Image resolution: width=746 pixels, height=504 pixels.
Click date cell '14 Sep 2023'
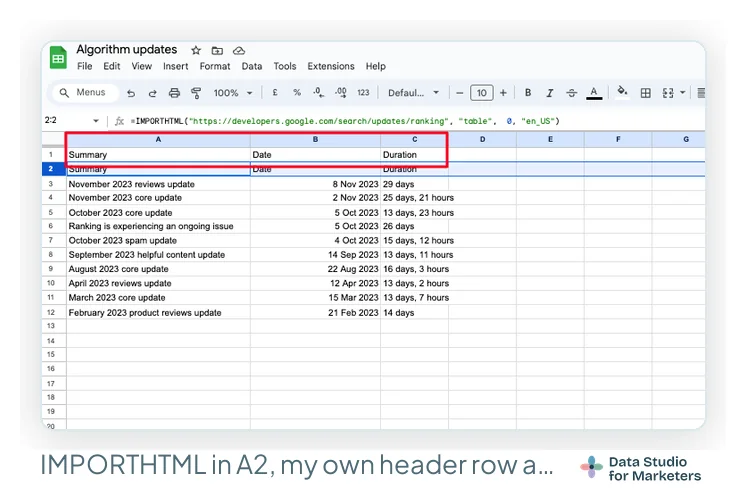[315, 255]
